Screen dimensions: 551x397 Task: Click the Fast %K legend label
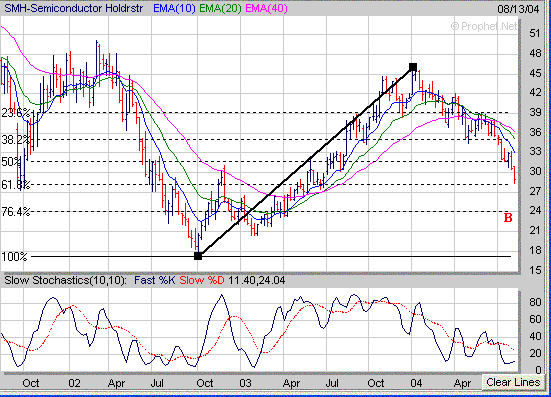(154, 280)
